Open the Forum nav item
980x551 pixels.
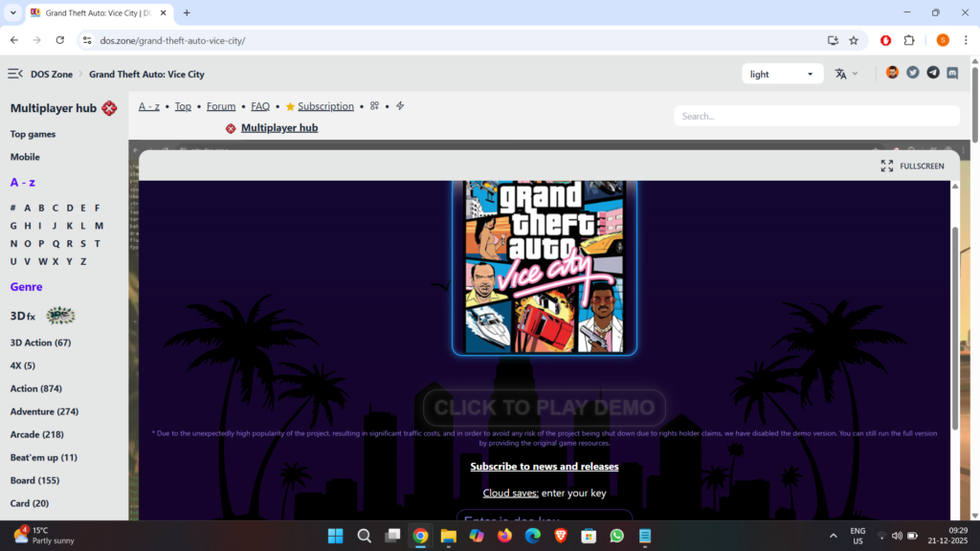click(x=221, y=106)
